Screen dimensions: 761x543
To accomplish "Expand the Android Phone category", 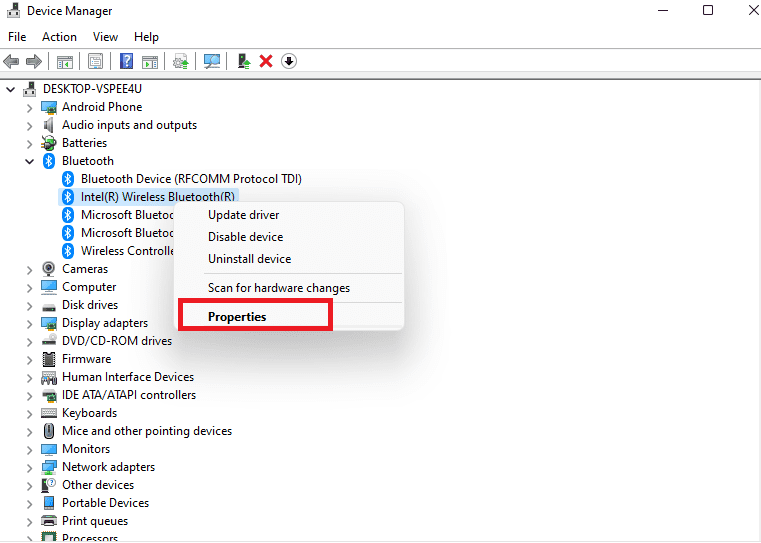I will (30, 108).
